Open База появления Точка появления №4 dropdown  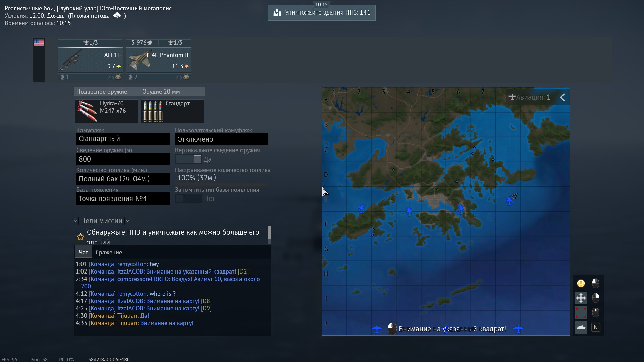coord(123,199)
